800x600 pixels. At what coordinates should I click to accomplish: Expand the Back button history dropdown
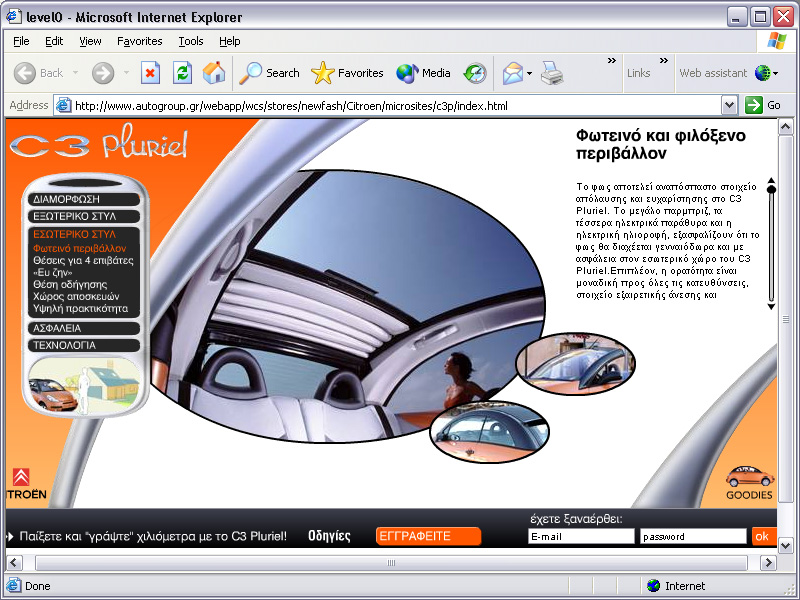pyautogui.click(x=76, y=73)
